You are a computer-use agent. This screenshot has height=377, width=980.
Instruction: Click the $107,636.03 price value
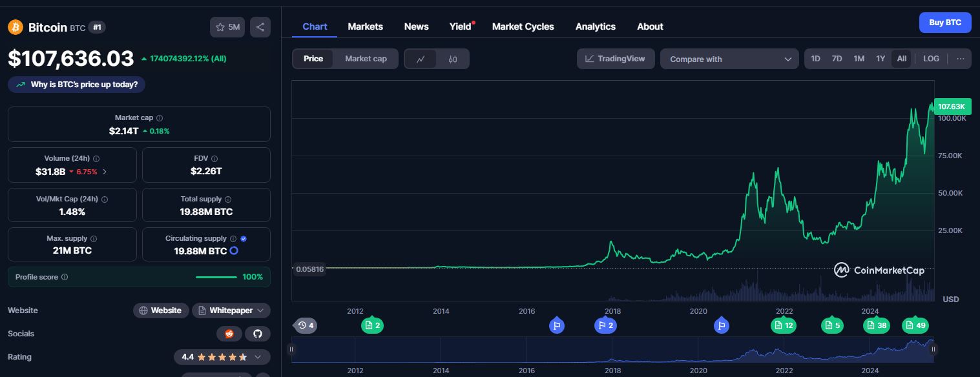point(71,59)
